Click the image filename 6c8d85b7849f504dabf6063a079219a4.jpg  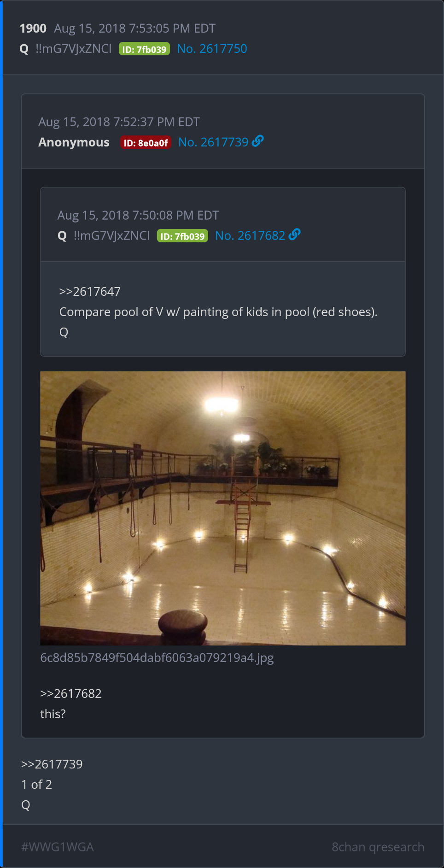[157, 657]
